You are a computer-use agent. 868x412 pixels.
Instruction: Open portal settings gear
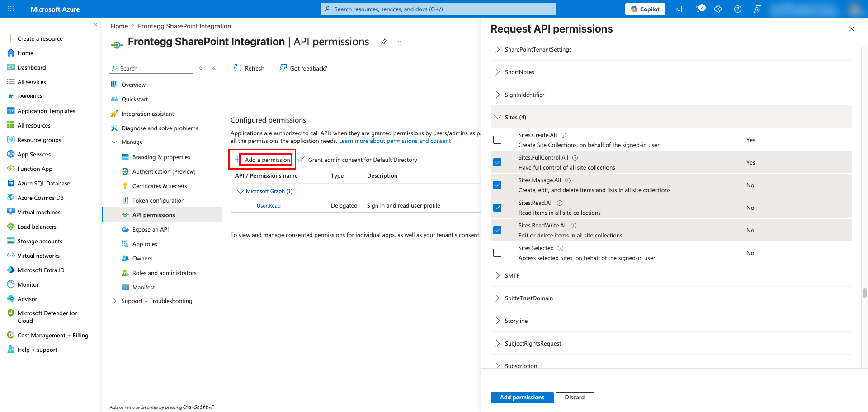point(718,9)
